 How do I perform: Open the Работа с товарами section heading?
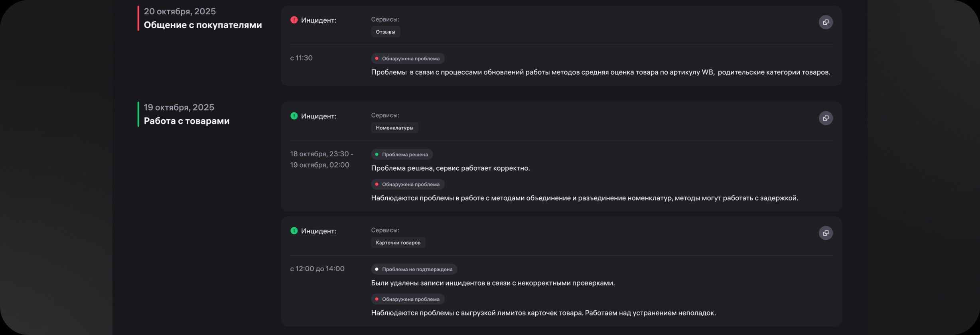point(186,121)
